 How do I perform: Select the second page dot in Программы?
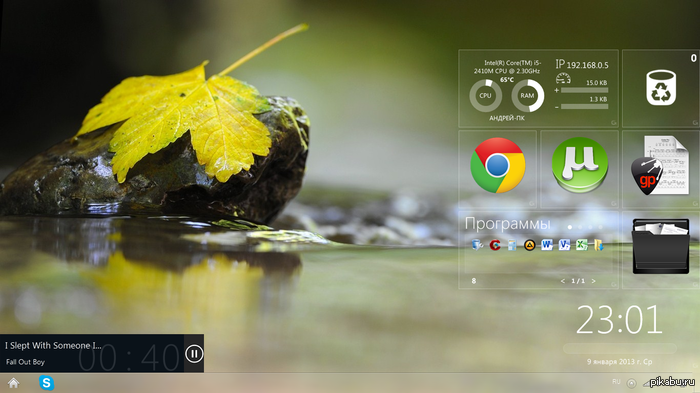580,227
